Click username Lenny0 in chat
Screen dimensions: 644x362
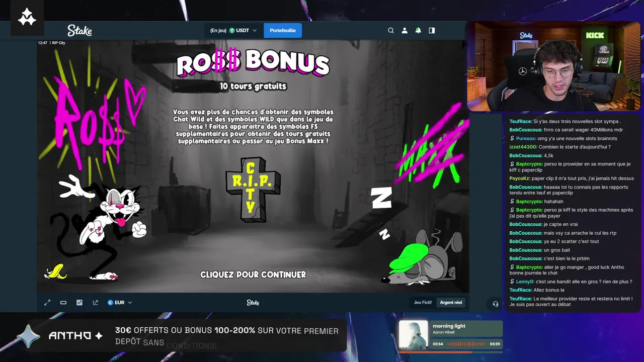(525, 282)
